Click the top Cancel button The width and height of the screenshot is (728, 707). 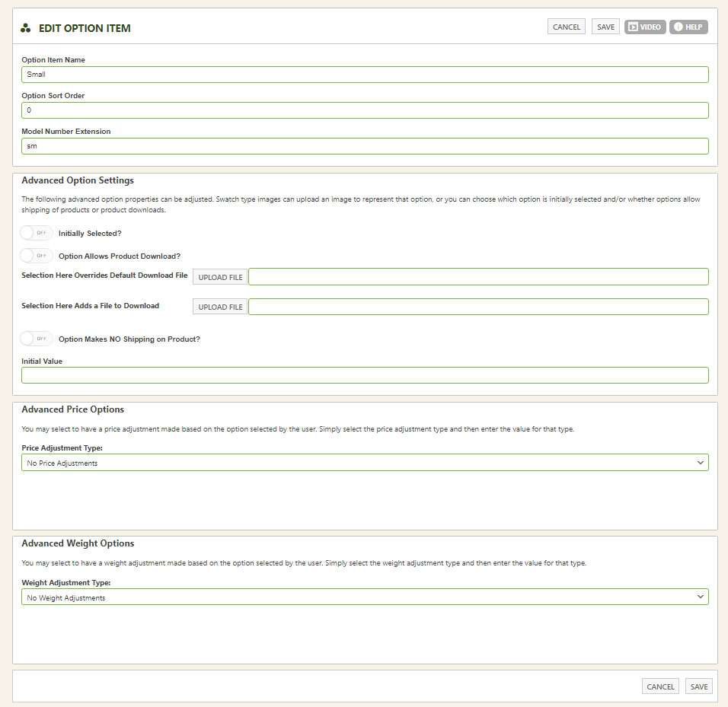567,27
